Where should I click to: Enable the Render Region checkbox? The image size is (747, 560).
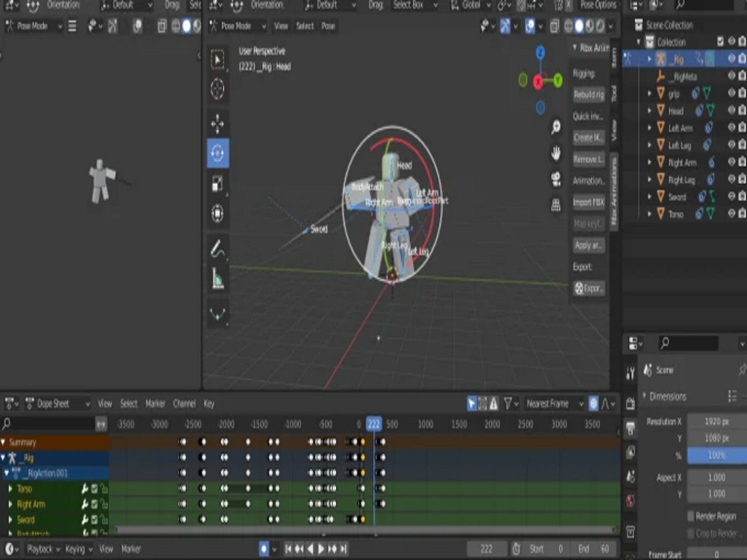click(690, 516)
